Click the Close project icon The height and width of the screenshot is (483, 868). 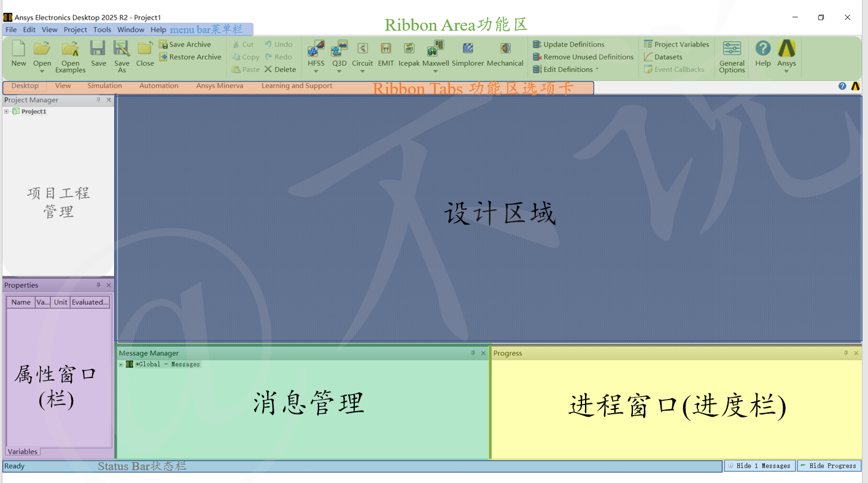(x=145, y=49)
